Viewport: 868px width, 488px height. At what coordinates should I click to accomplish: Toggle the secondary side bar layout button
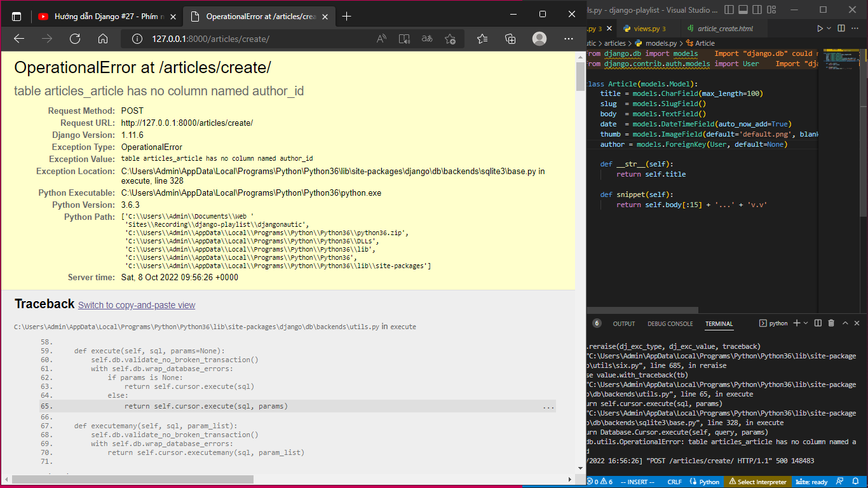click(756, 10)
